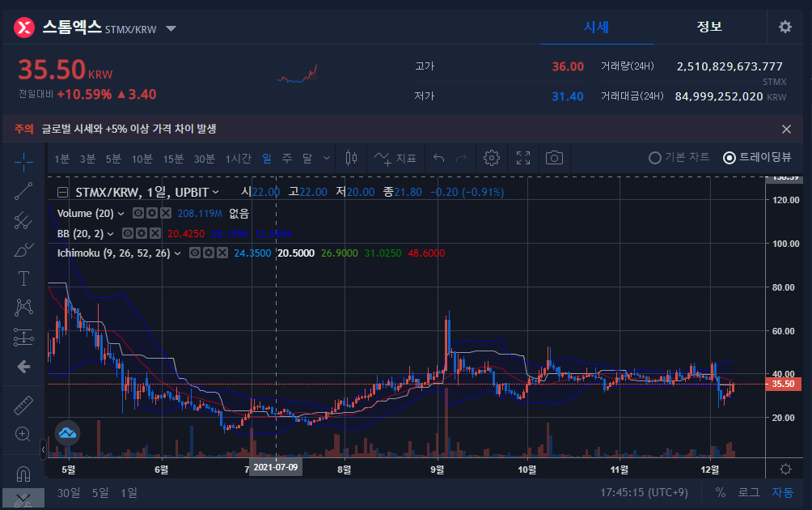
Task: Expand Ichimoku indicator menu
Action: pyautogui.click(x=178, y=253)
